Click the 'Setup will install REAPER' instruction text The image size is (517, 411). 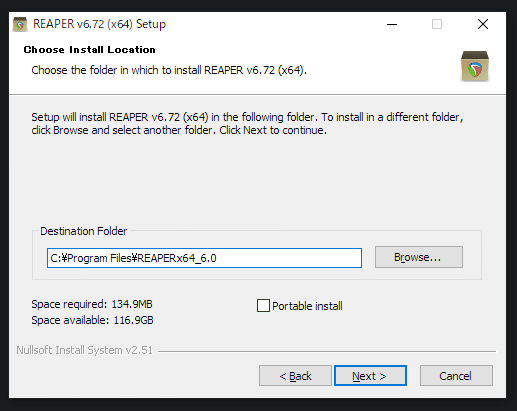point(247,123)
